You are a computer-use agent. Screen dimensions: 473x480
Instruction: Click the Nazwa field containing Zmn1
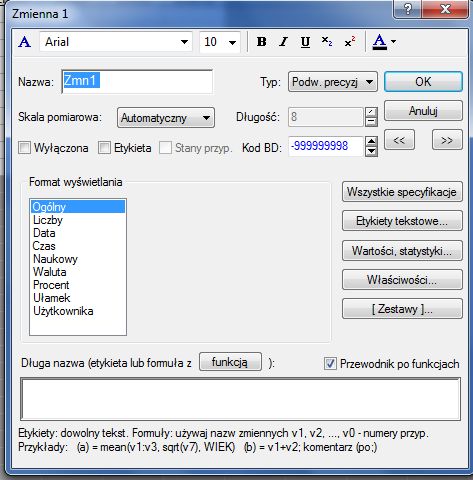coord(137,81)
